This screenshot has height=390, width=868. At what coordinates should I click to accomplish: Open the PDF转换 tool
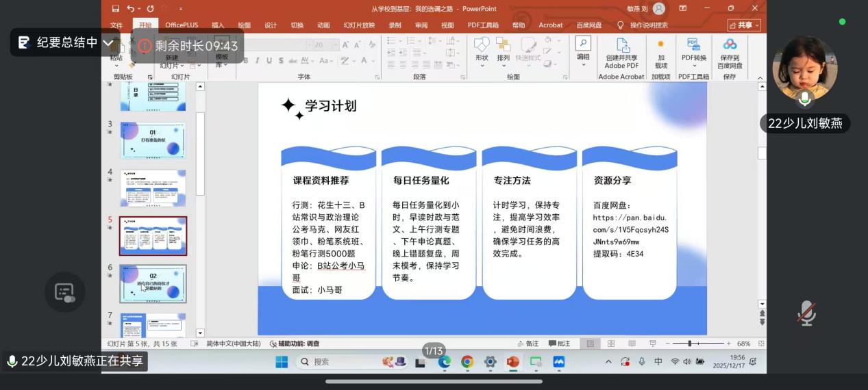[693, 49]
